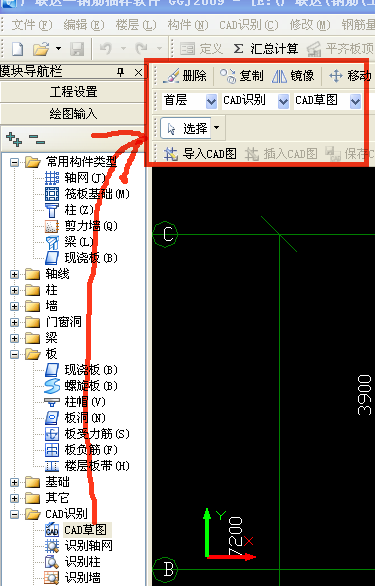Click the 平齐板顶 toolbar button

(x=341, y=49)
